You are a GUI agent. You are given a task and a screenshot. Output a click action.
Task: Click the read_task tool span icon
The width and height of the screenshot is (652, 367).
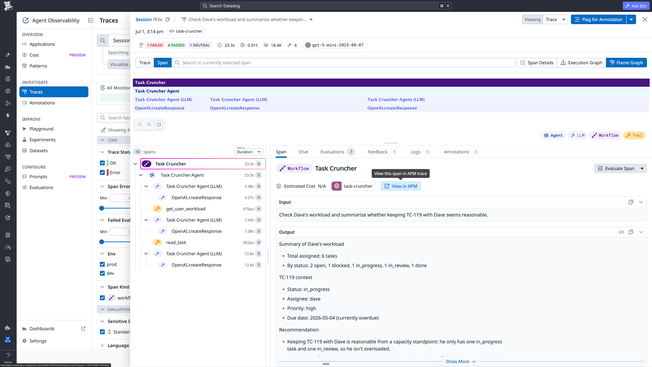point(157,242)
